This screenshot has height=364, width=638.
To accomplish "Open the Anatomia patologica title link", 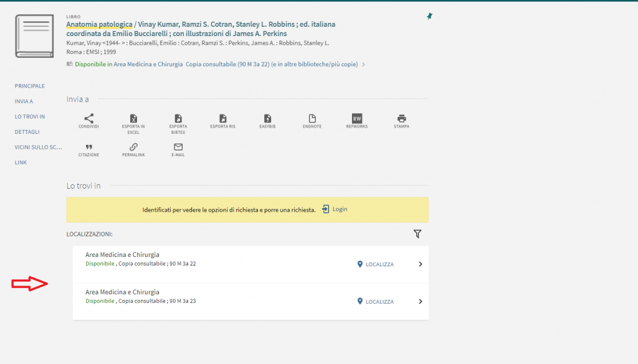I will pos(100,24).
